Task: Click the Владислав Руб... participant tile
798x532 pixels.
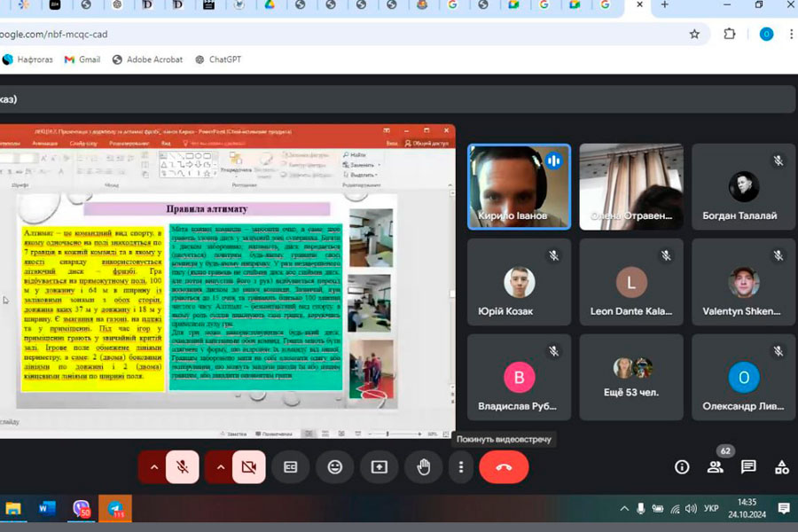Action: coord(519,377)
